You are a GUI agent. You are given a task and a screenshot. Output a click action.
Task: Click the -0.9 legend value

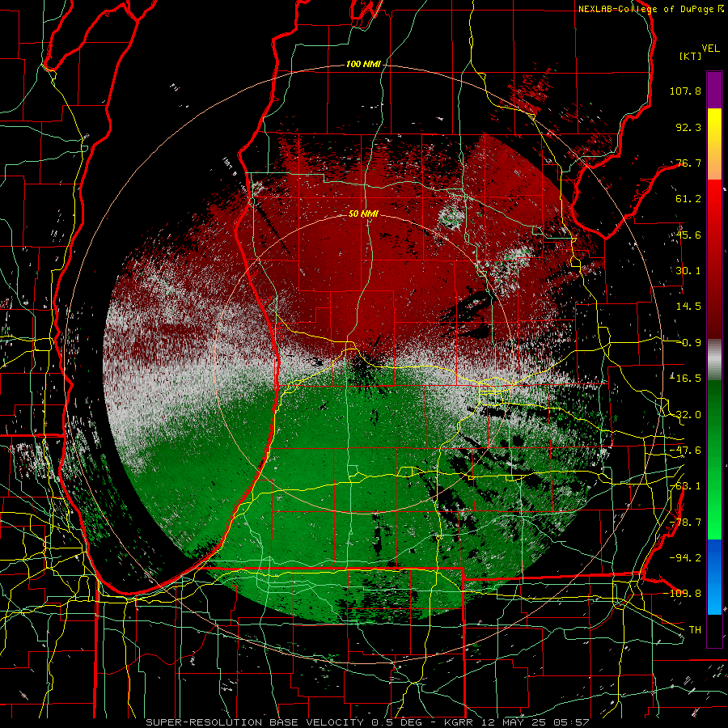click(688, 343)
